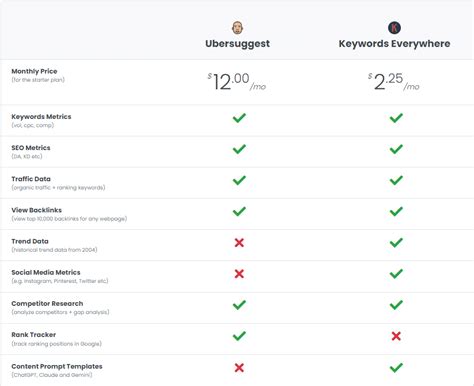Viewport: 474px width, 386px height.
Task: Select the Ubersuggest column heading
Action: [237, 44]
